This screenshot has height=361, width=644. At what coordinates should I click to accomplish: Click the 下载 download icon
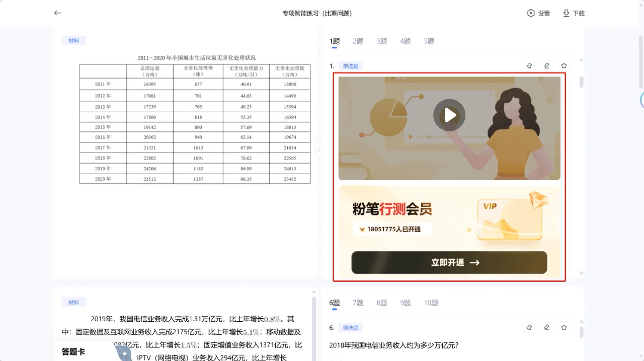pos(573,13)
